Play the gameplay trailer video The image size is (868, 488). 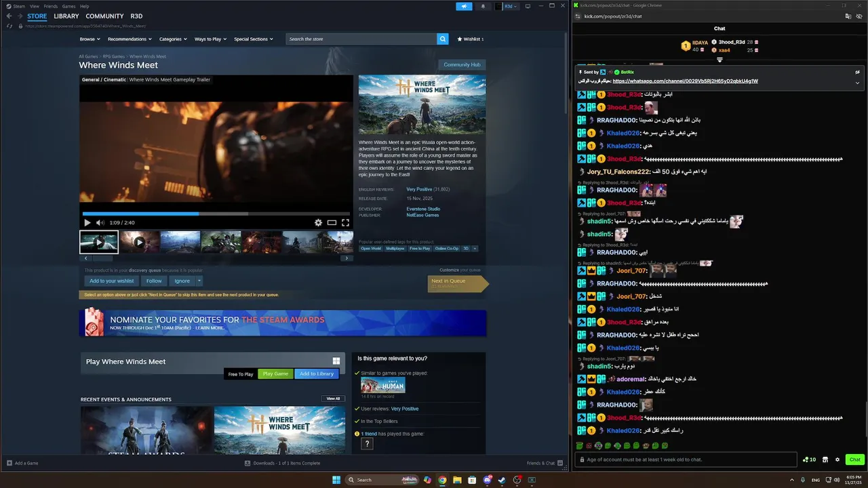(87, 222)
